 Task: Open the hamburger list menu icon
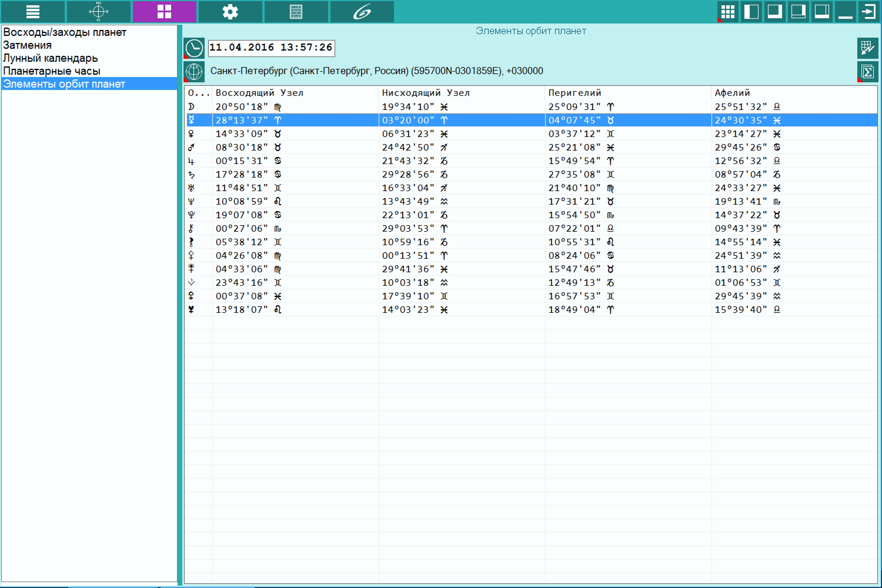point(33,12)
